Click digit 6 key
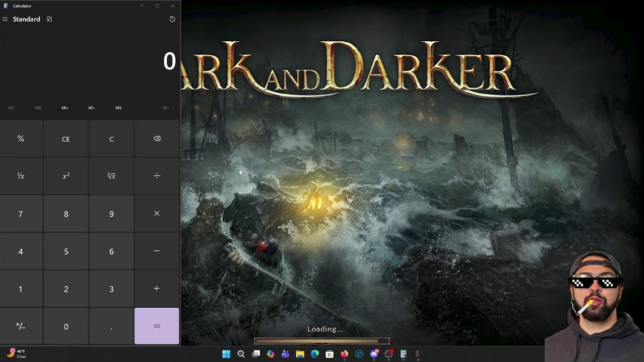 click(x=111, y=251)
